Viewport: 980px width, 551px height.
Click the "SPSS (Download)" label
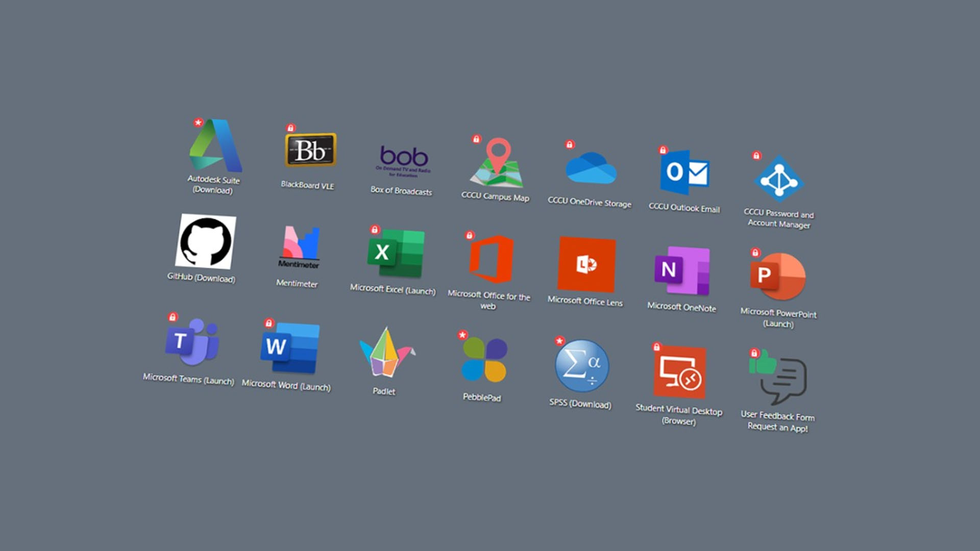[x=580, y=404]
